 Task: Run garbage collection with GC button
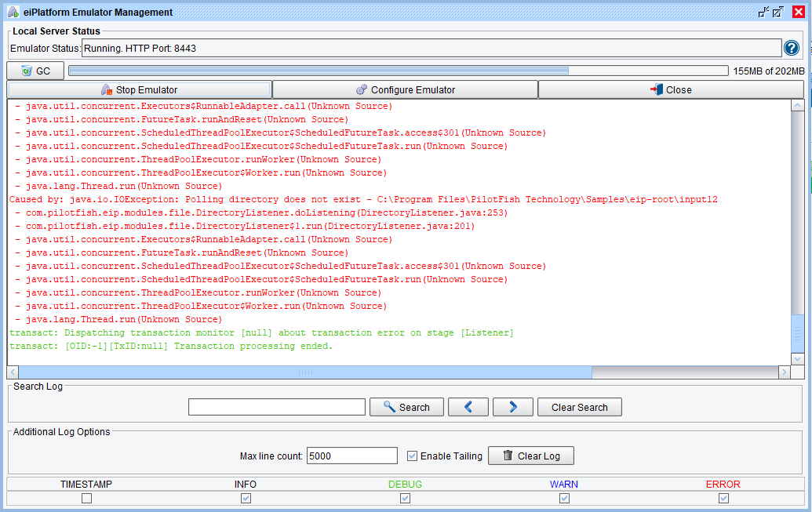pos(36,71)
